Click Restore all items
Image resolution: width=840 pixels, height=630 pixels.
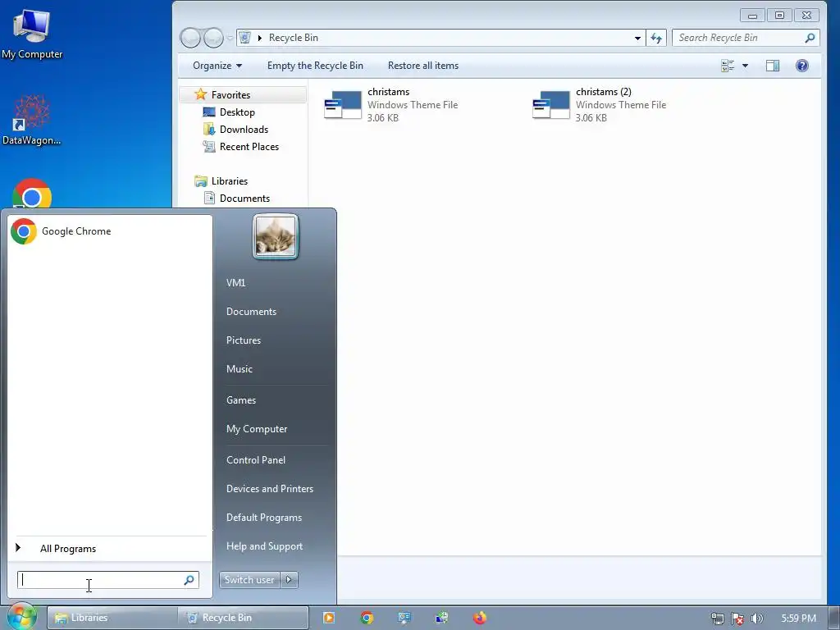(423, 66)
